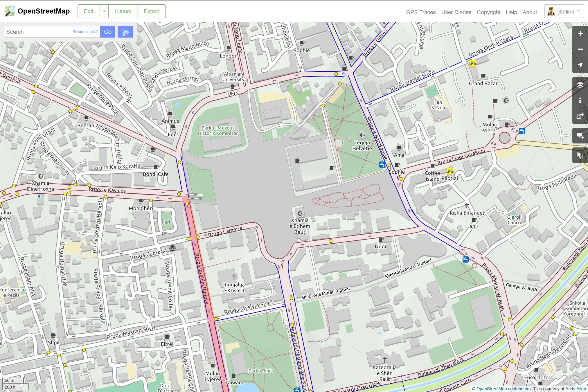
Task: Zoom in on the map
Action: [580, 34]
